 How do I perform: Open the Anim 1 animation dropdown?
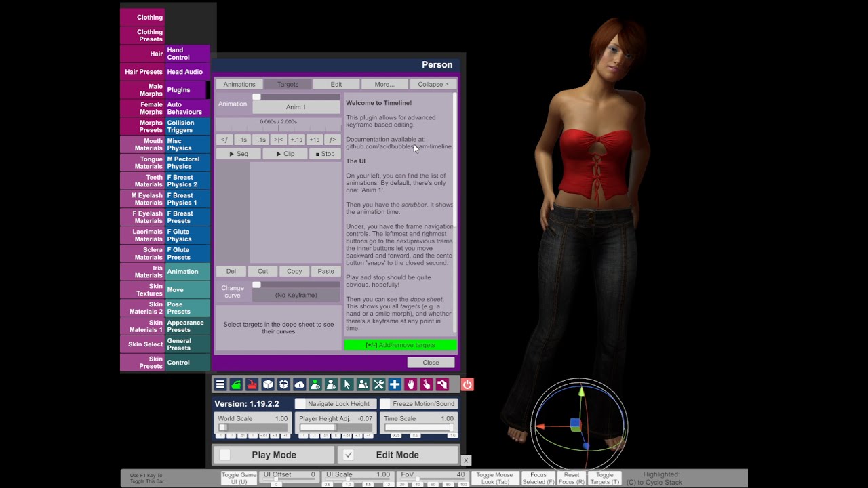point(296,107)
